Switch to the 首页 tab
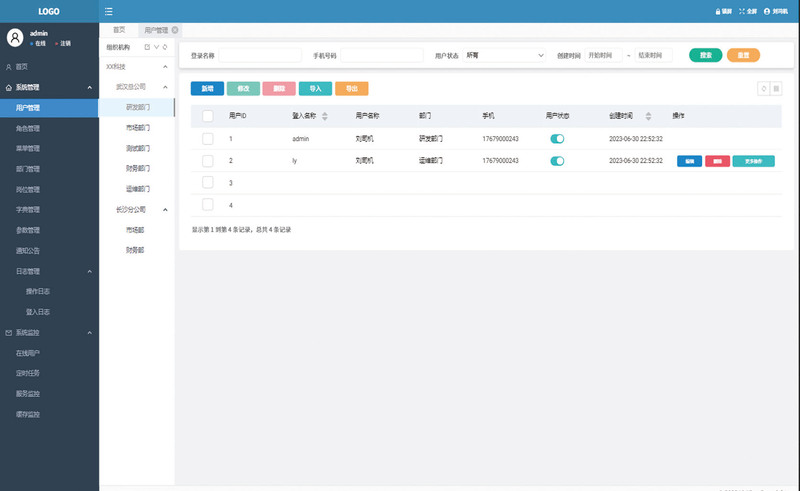The width and height of the screenshot is (800, 491). 119,30
